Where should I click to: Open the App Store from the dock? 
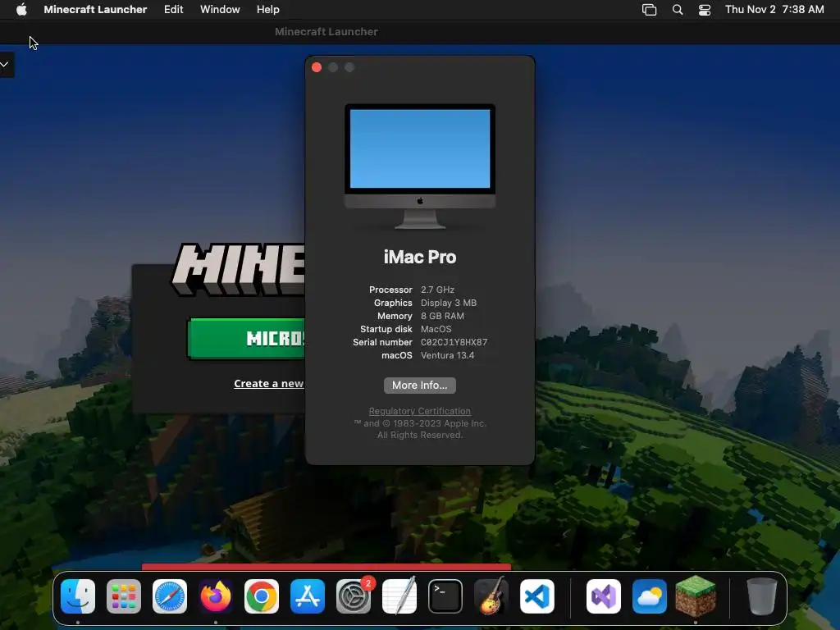[308, 596]
